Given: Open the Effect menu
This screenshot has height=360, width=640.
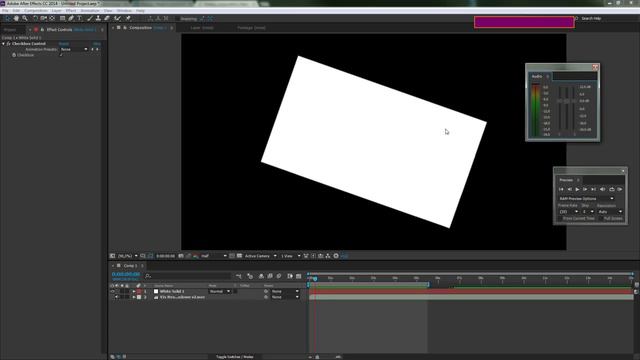Looking at the screenshot, I should coord(71,11).
